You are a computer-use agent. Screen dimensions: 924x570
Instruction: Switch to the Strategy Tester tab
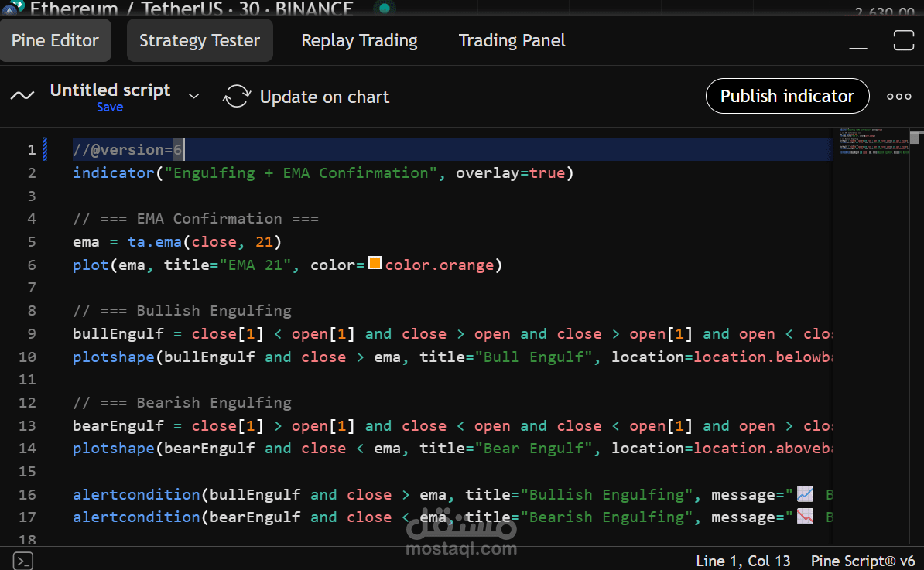(x=200, y=41)
